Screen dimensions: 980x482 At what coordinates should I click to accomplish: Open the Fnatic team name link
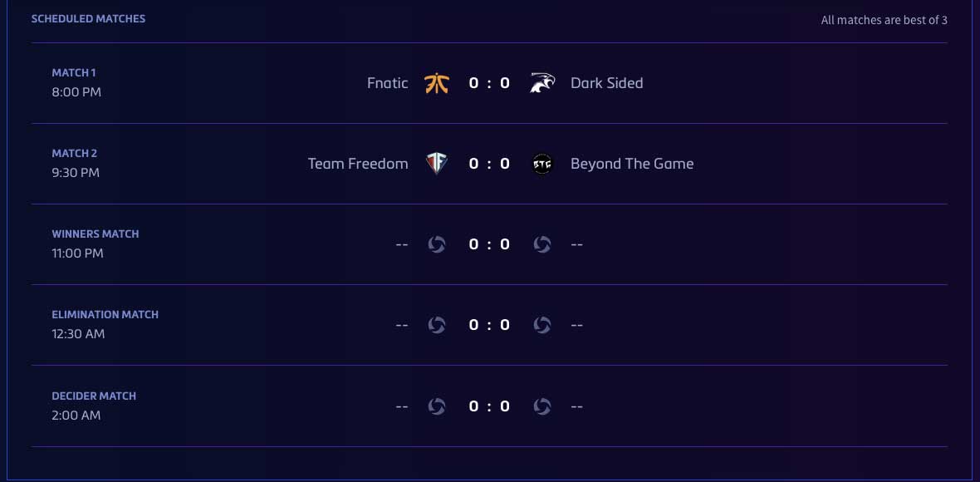coord(388,83)
